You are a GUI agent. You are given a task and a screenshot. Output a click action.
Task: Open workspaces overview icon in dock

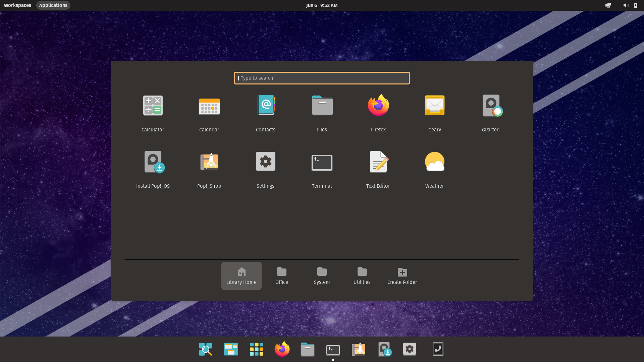coord(231,349)
